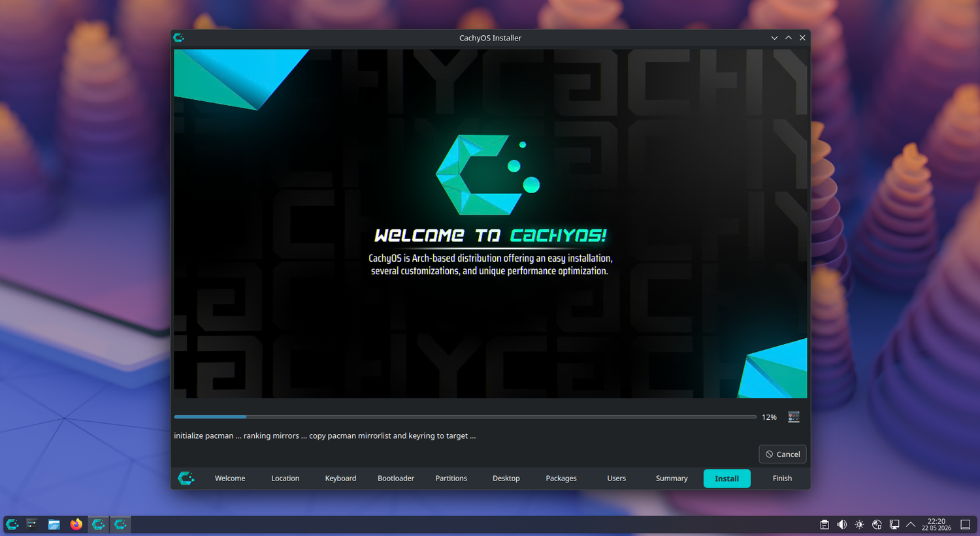Click the 'Welcome to CachyOS!' heading

491,235
